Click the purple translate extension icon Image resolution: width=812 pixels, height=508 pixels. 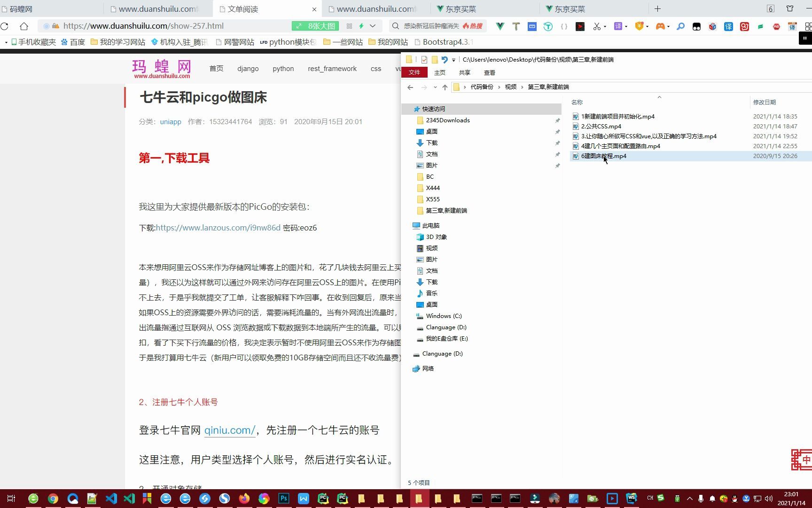pyautogui.click(x=618, y=26)
